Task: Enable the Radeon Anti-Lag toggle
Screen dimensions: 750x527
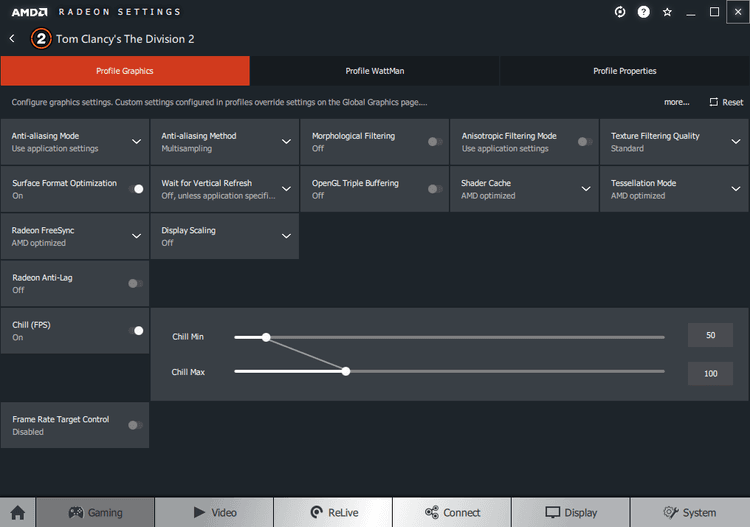Action: tap(135, 284)
